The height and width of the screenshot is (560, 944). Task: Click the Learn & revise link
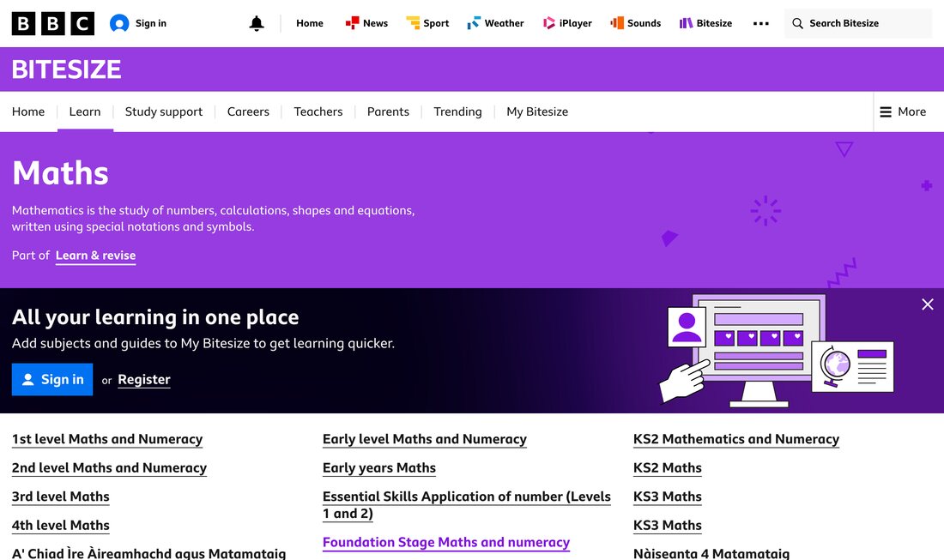pos(96,256)
